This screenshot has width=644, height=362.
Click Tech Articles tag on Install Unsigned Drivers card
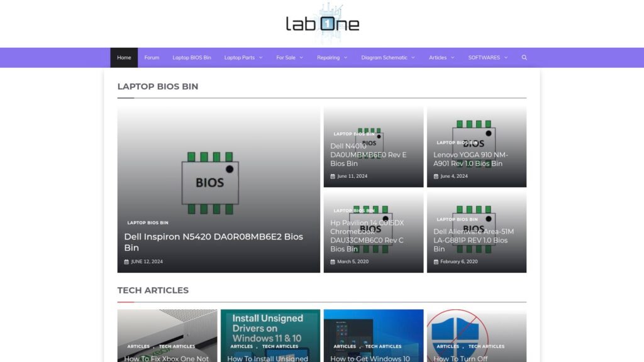[280, 346]
